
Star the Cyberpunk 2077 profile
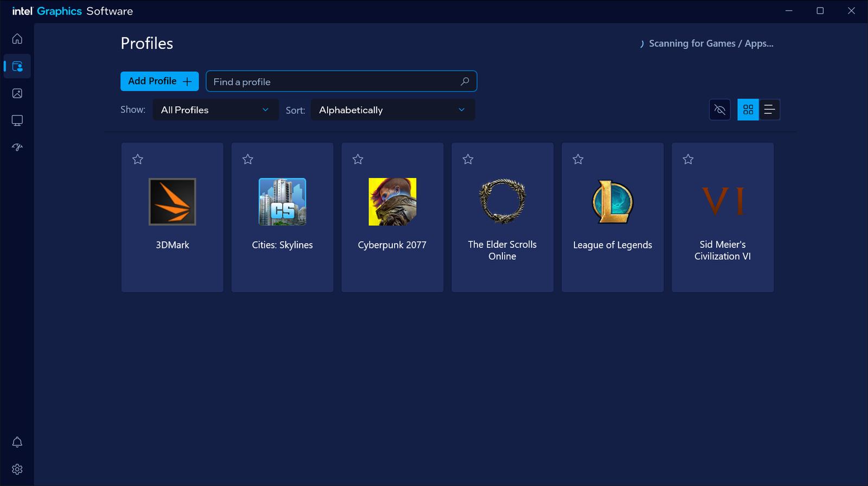point(358,159)
